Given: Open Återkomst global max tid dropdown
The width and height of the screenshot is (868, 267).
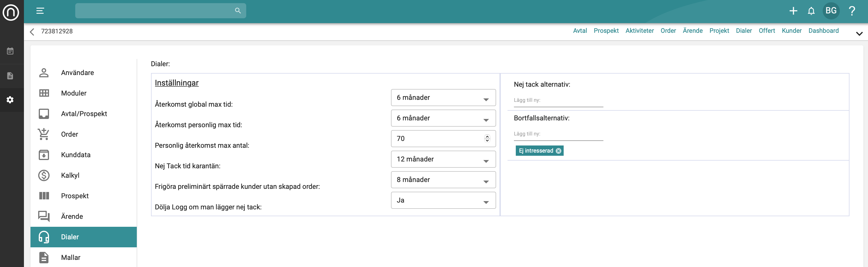Looking at the screenshot, I should click(443, 98).
